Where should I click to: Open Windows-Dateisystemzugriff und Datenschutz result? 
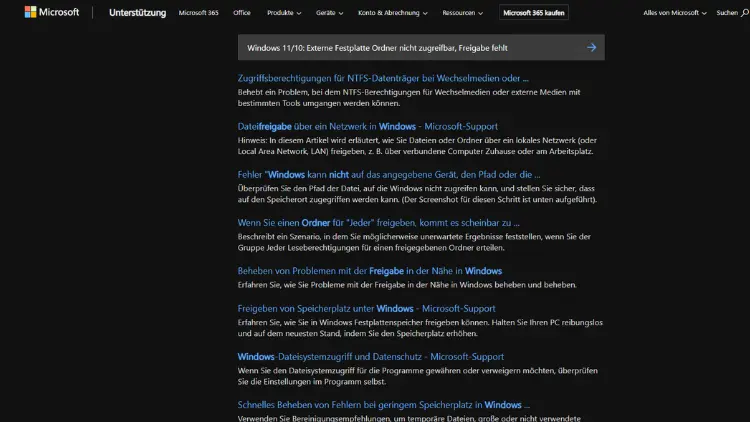point(371,357)
